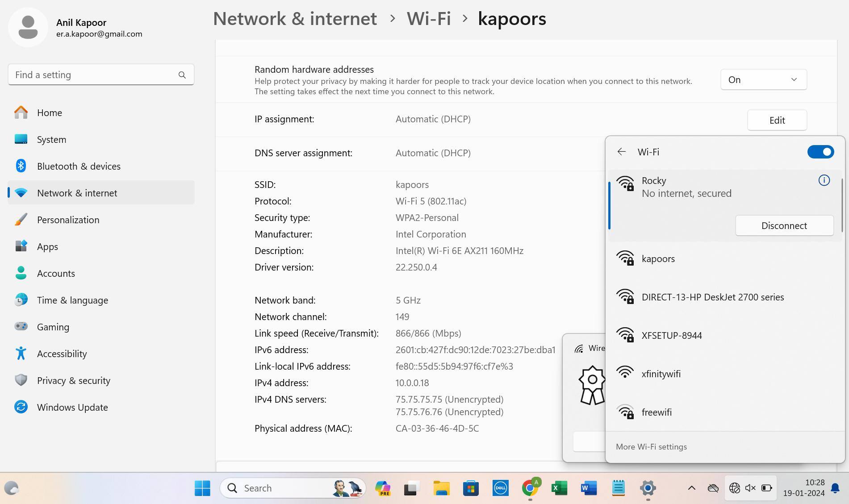Launch File Explorer from taskbar
The image size is (849, 504).
tap(441, 488)
